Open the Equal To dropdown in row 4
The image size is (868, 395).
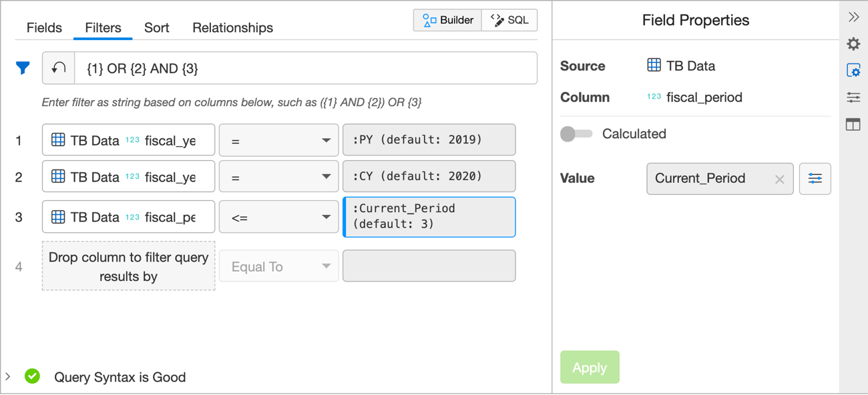(279, 266)
